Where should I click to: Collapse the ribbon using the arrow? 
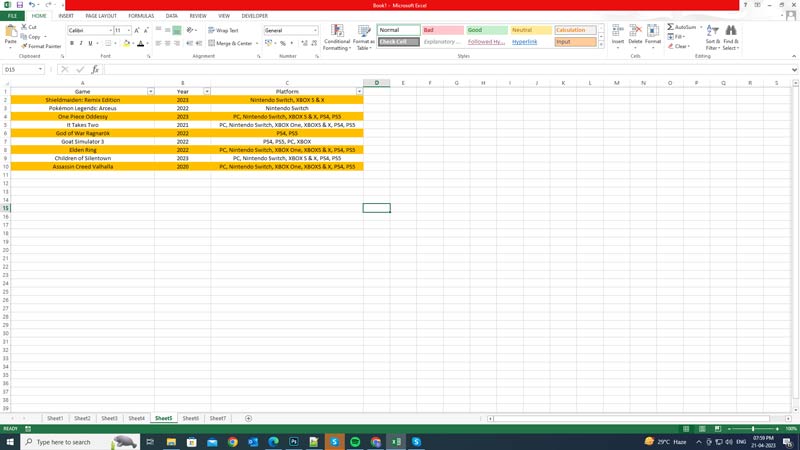click(x=794, y=56)
